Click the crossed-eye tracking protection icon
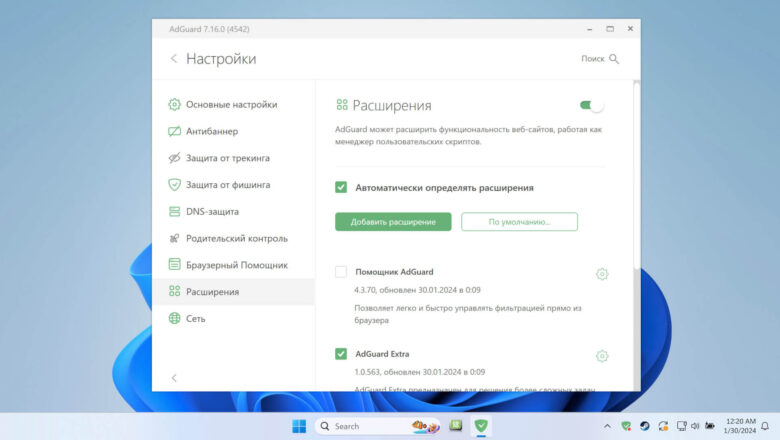Screen dimensions: 780x440 pos(174,158)
